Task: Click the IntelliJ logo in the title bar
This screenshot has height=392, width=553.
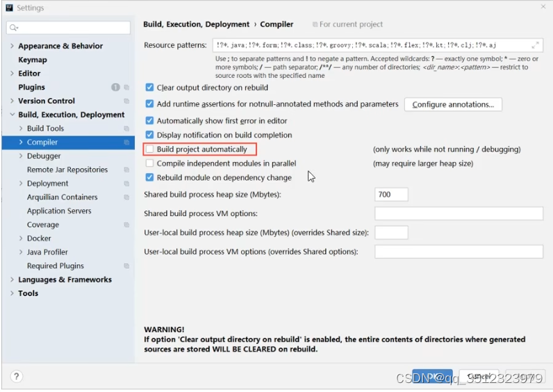Action: point(10,8)
